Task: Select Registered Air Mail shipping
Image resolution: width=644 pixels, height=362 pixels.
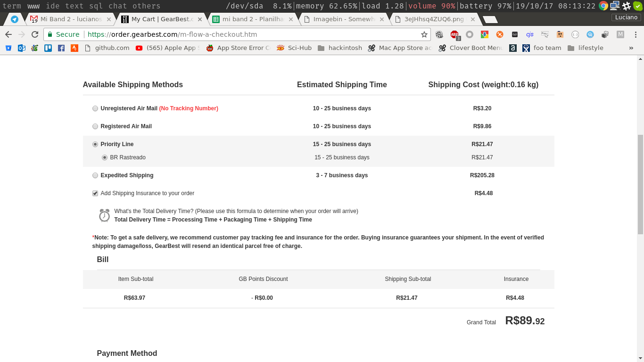Action: 95,126
